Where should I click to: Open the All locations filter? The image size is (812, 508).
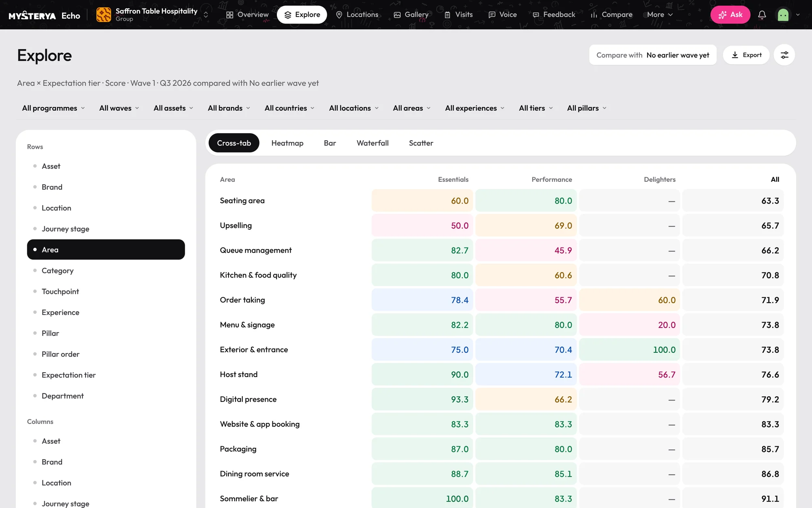coord(354,108)
